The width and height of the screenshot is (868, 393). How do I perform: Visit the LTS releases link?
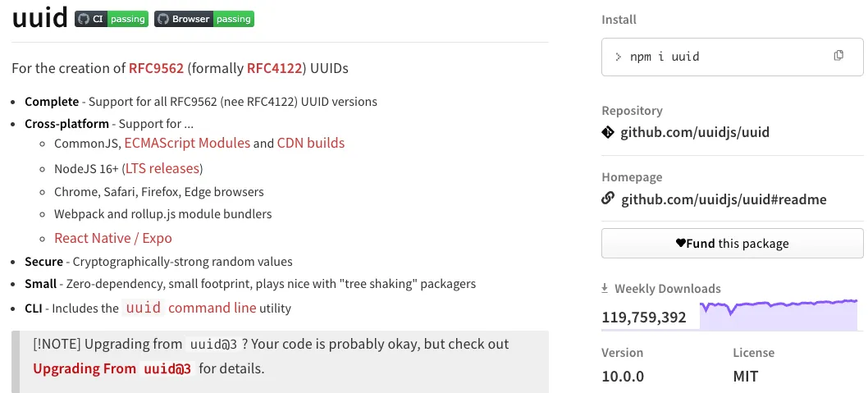tap(162, 168)
